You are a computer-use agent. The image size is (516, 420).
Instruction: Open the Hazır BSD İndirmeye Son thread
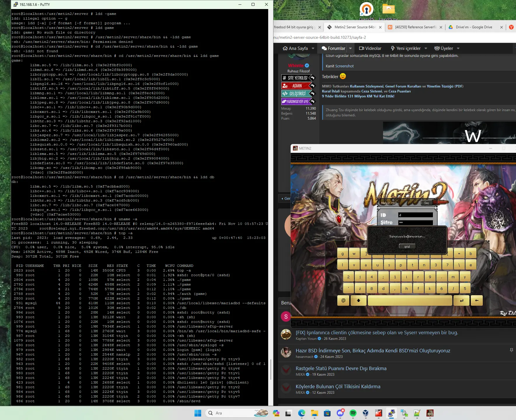pos(373,351)
